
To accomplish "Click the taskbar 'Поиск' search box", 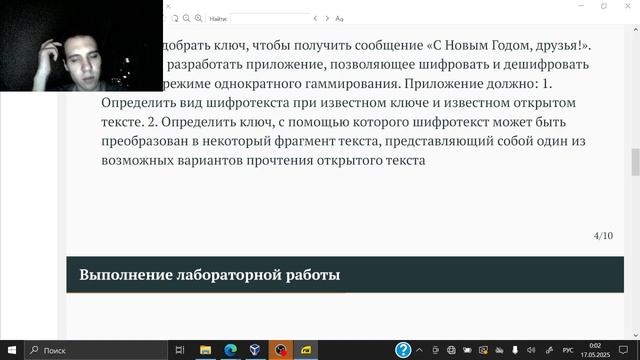I will coord(96,350).
